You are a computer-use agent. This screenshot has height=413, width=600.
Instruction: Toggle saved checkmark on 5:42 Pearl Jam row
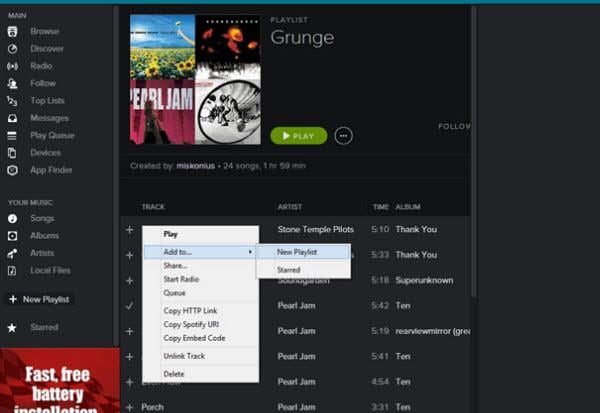click(130, 306)
